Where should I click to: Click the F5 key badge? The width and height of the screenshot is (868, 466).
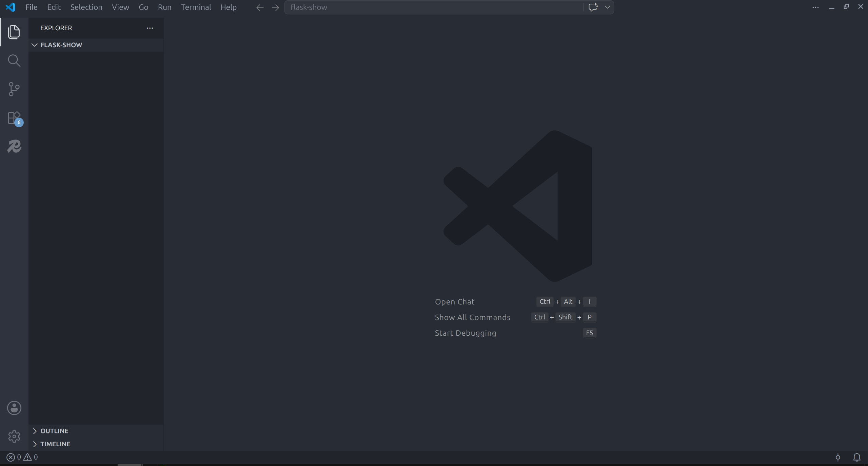click(589, 333)
